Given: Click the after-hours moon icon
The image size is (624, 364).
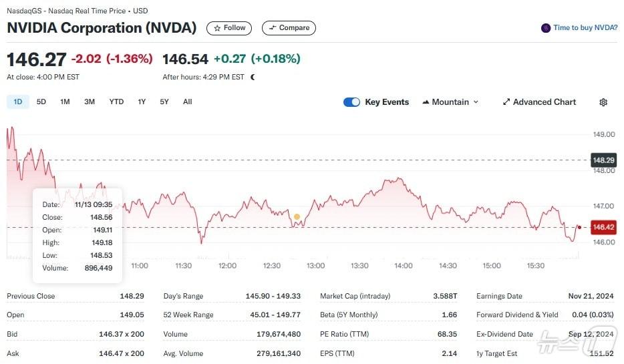Looking at the screenshot, I should coord(253,77).
